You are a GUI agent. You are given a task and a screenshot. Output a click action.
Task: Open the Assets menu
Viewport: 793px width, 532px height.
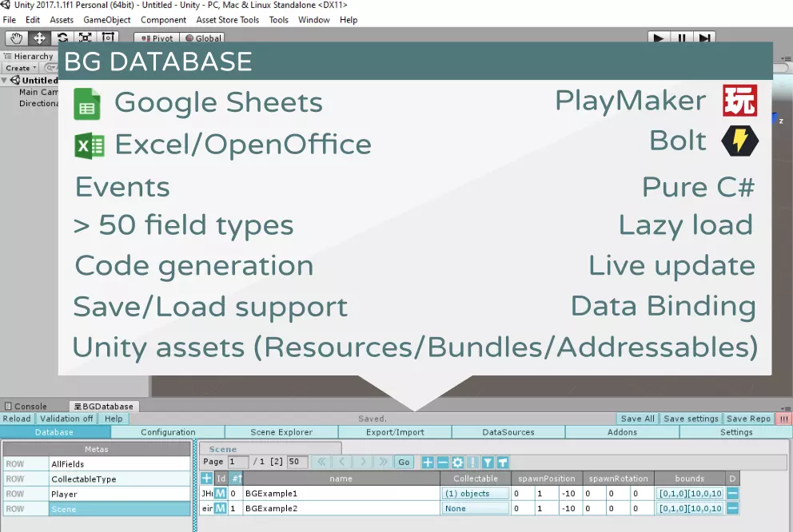62,20
